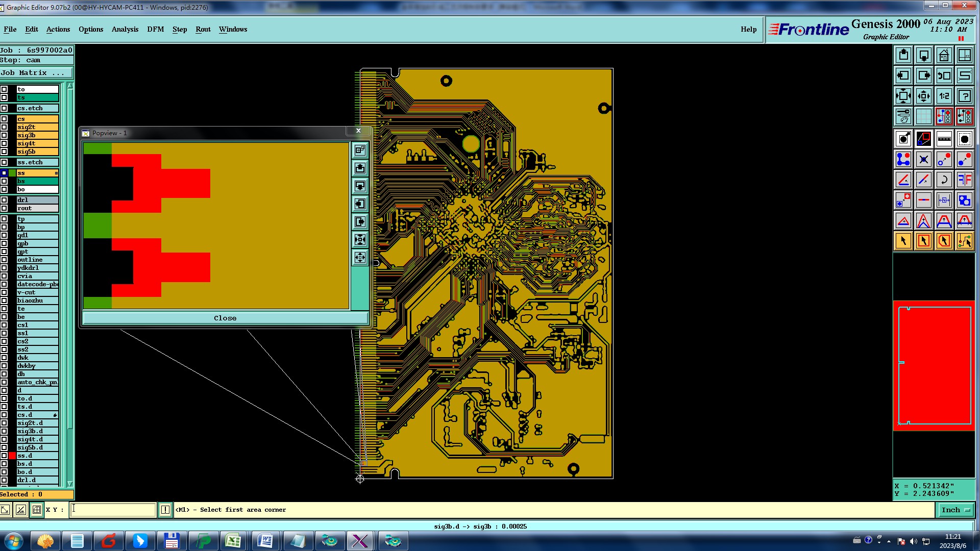Click the rotate feature icon

tap(944, 180)
